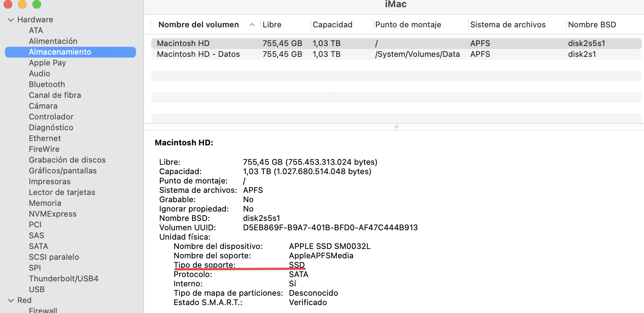644x313 pixels.
Task: Toggle sort arrow on Nombre del volumen column
Action: [x=252, y=25]
